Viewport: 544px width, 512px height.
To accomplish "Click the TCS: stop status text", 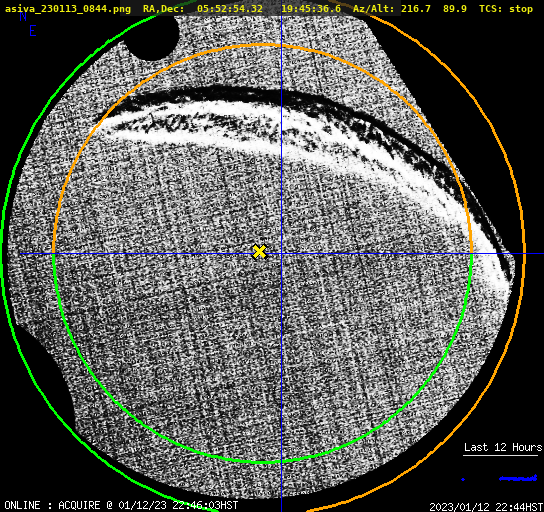I will click(506, 9).
